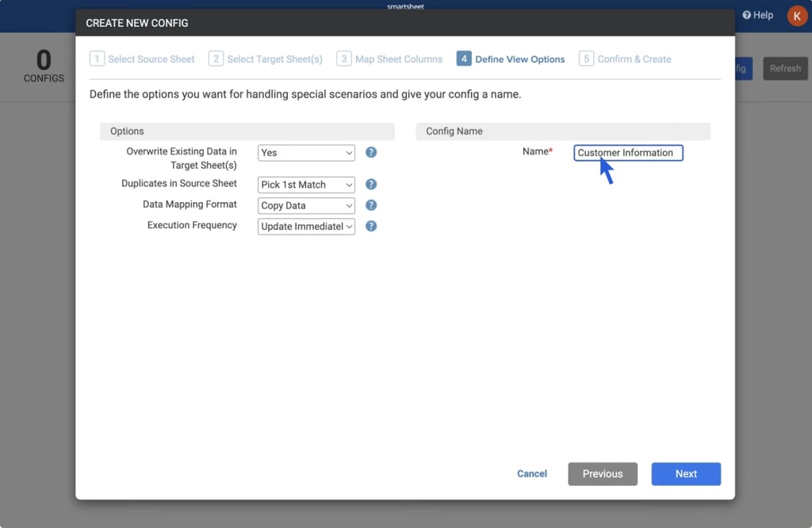Open the Overwrite Existing Data dropdown
The height and width of the screenshot is (528, 812).
(306, 152)
